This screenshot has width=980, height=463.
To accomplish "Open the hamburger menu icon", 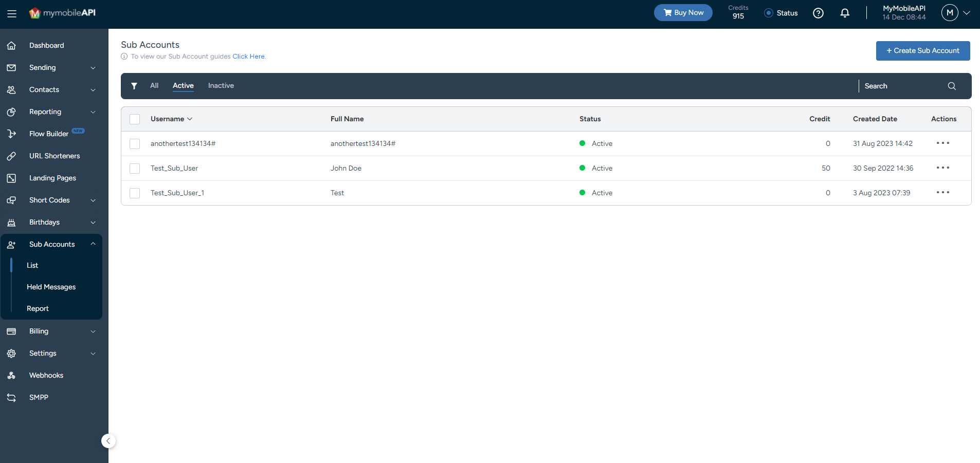I will coord(12,14).
